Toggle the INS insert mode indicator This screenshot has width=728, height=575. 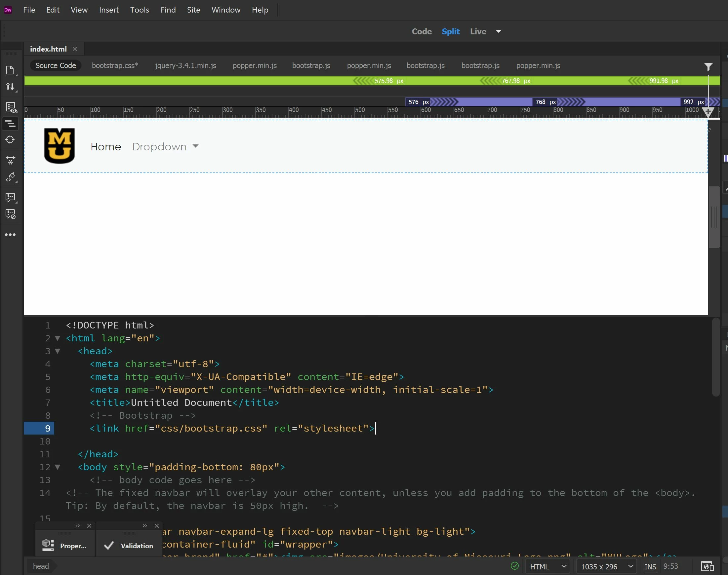650,567
